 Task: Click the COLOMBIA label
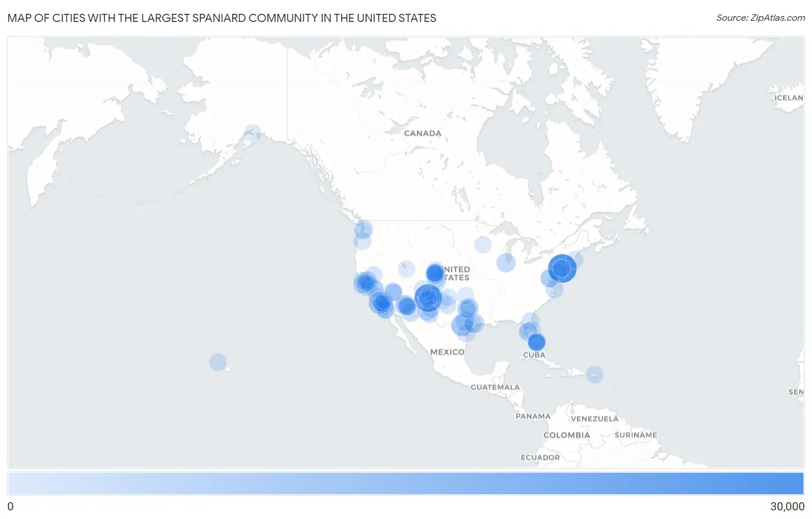567,435
